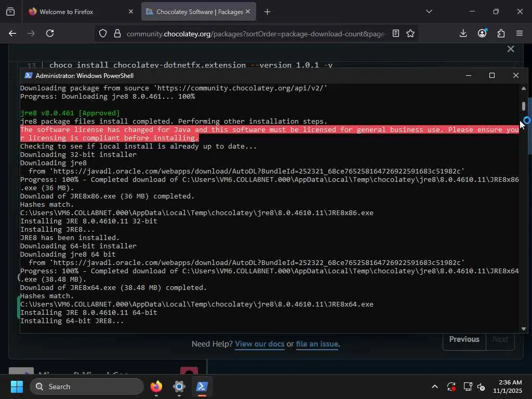
Task: Open a new browser tab
Action: 268,12
